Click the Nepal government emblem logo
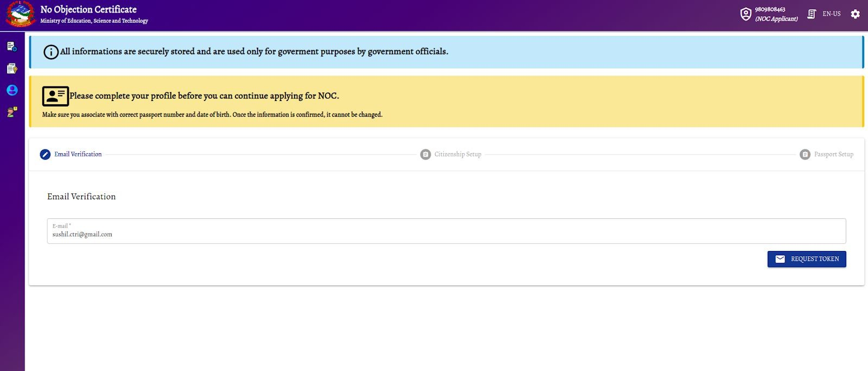Viewport: 868px width, 371px height. coord(20,15)
